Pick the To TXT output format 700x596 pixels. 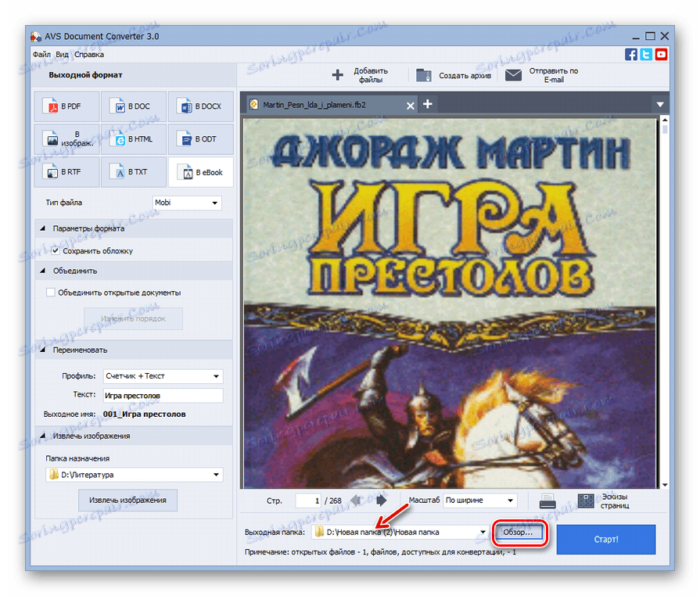coord(134,172)
